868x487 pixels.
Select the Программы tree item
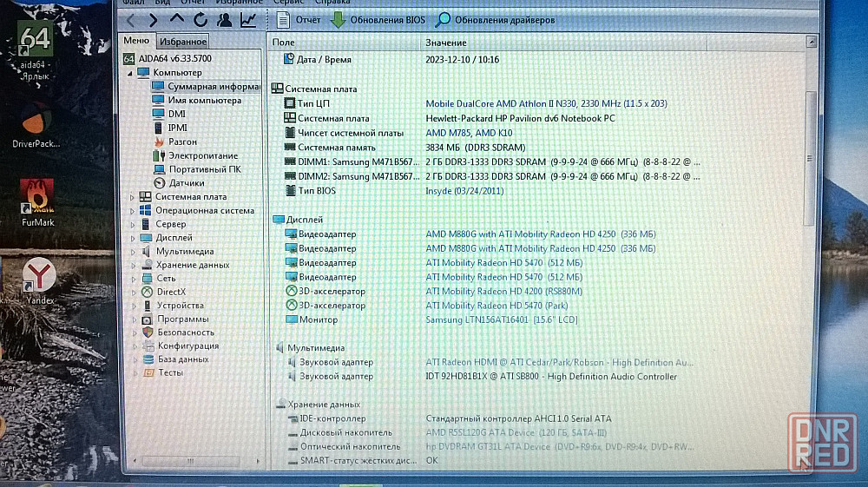175,319
